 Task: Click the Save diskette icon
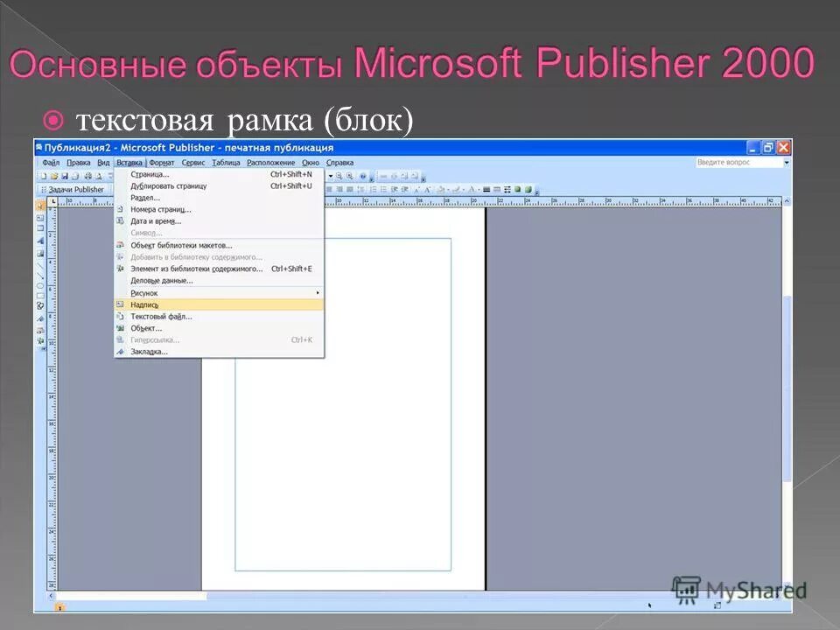coord(64,176)
